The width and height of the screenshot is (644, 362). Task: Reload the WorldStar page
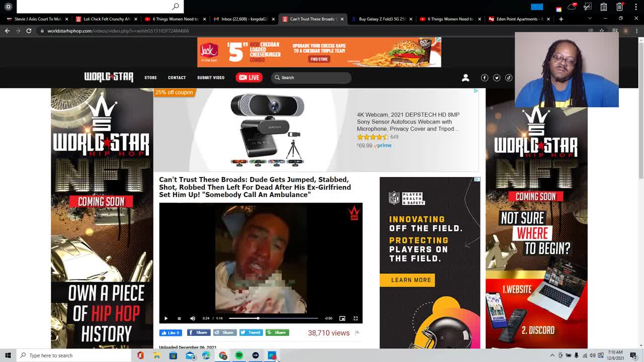tap(29, 31)
